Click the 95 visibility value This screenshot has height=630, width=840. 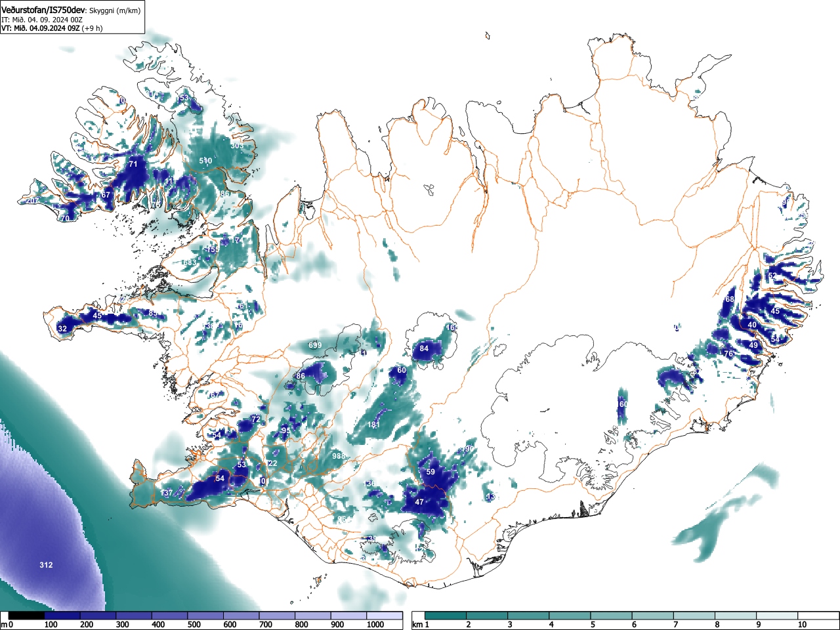tap(285, 430)
